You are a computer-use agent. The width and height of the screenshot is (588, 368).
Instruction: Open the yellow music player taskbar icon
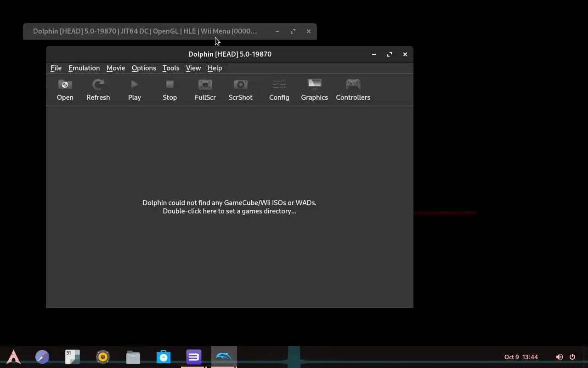click(x=103, y=357)
